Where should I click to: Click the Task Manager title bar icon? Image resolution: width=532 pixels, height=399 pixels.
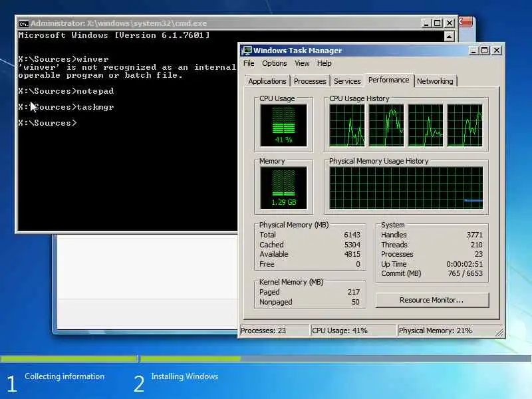click(246, 51)
